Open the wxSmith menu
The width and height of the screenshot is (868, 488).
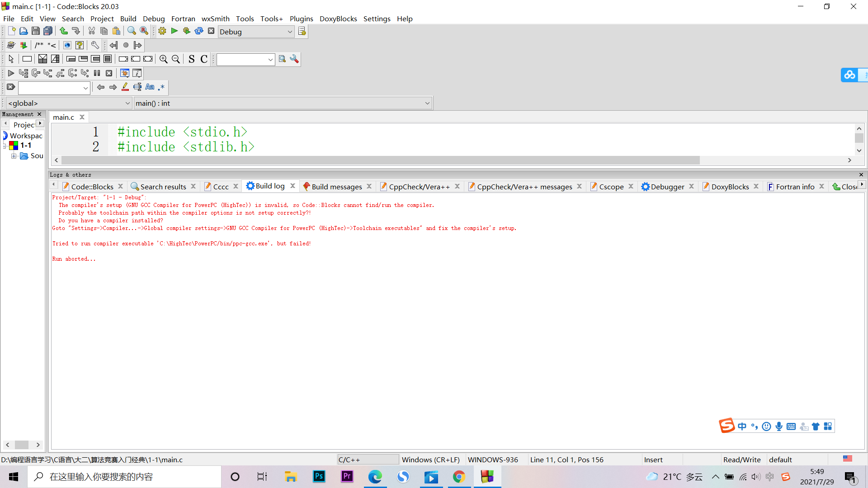pyautogui.click(x=215, y=19)
